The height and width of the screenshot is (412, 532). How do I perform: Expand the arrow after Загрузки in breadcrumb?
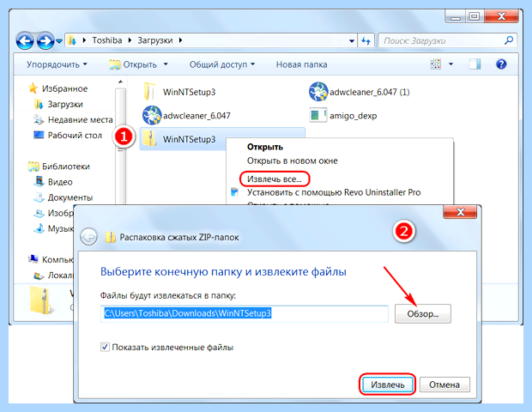click(180, 40)
